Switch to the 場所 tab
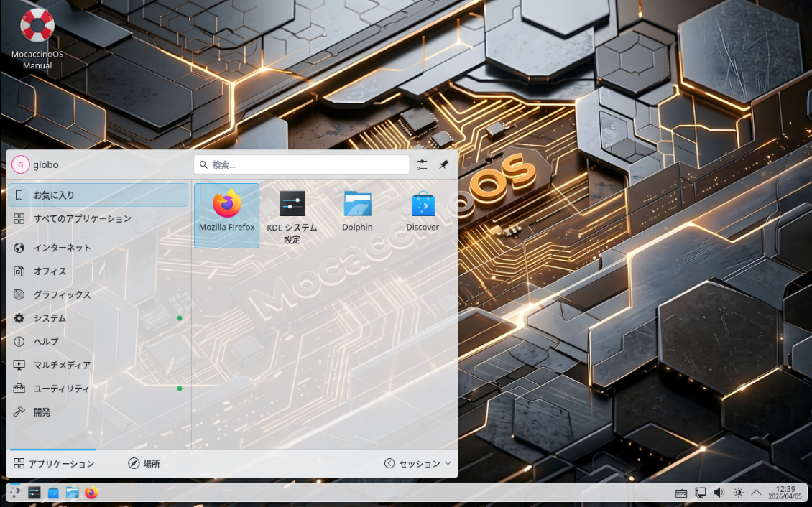Viewport: 812px width, 507px height. (x=144, y=464)
